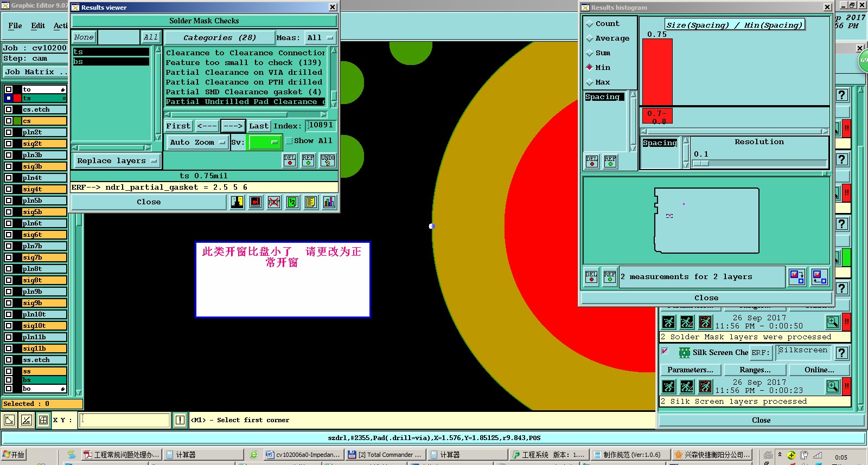Click the green 12 page icon

[x=292, y=202]
